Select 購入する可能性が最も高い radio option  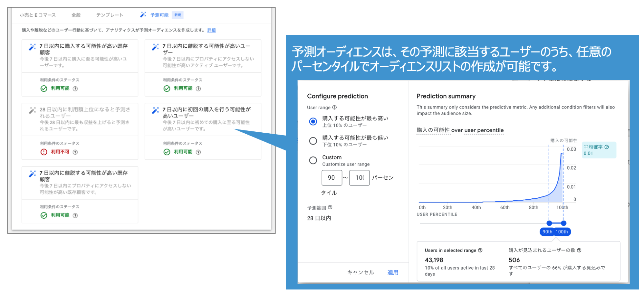tap(313, 121)
